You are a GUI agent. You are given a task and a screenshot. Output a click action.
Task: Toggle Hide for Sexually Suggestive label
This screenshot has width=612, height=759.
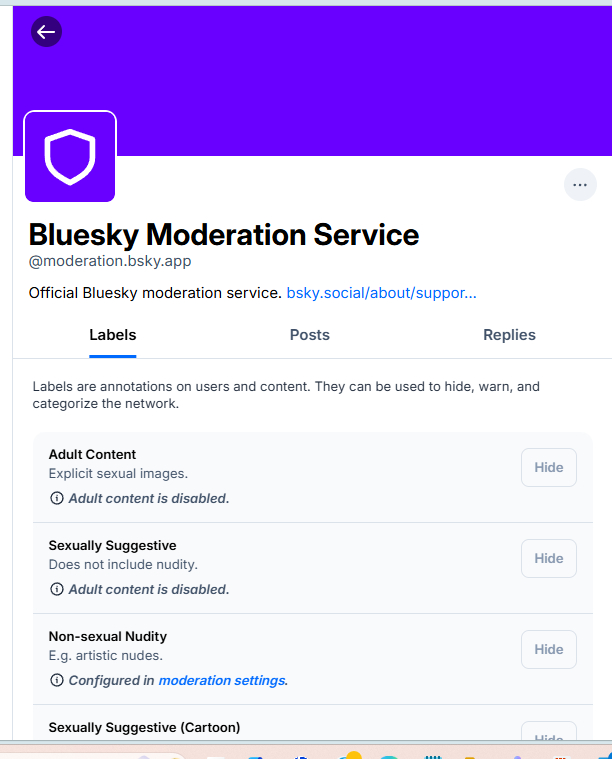point(548,558)
